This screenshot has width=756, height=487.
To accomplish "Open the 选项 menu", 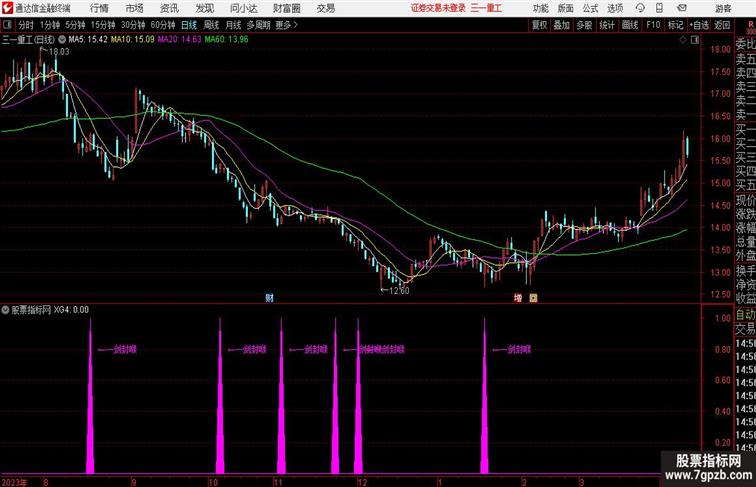I will click(x=615, y=8).
